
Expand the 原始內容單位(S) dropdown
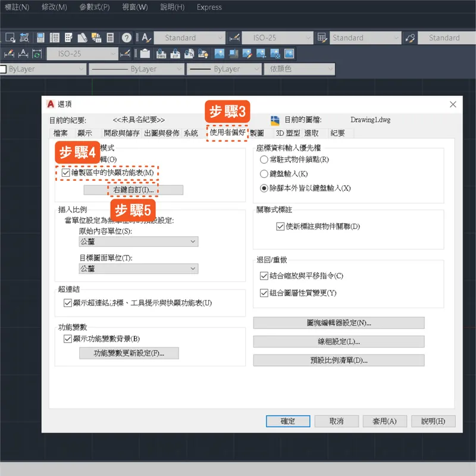(x=139, y=242)
